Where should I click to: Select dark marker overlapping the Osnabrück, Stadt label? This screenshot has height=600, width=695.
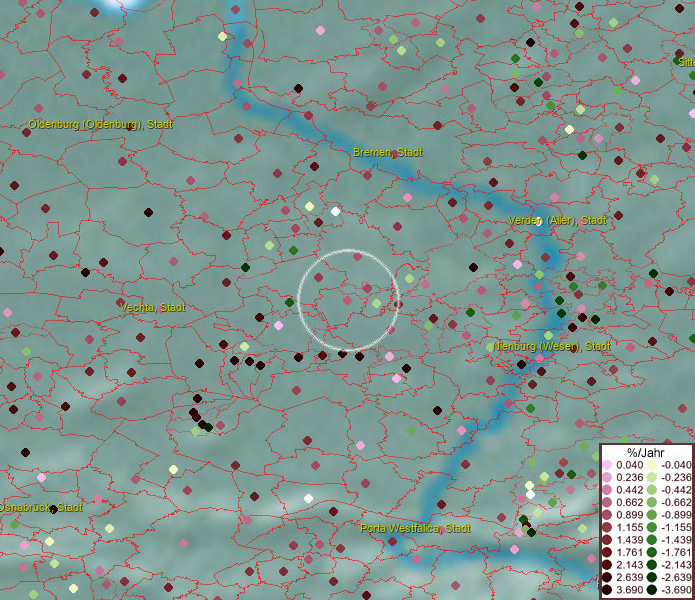pos(53,510)
